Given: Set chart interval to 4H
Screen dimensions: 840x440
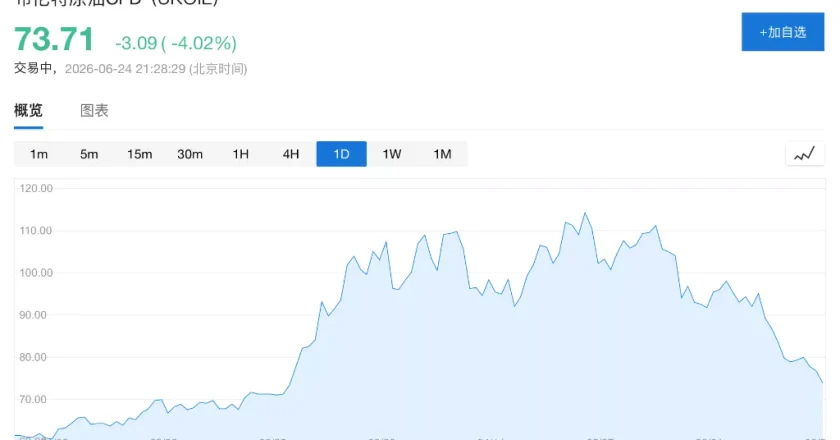Looking at the screenshot, I should tap(291, 154).
